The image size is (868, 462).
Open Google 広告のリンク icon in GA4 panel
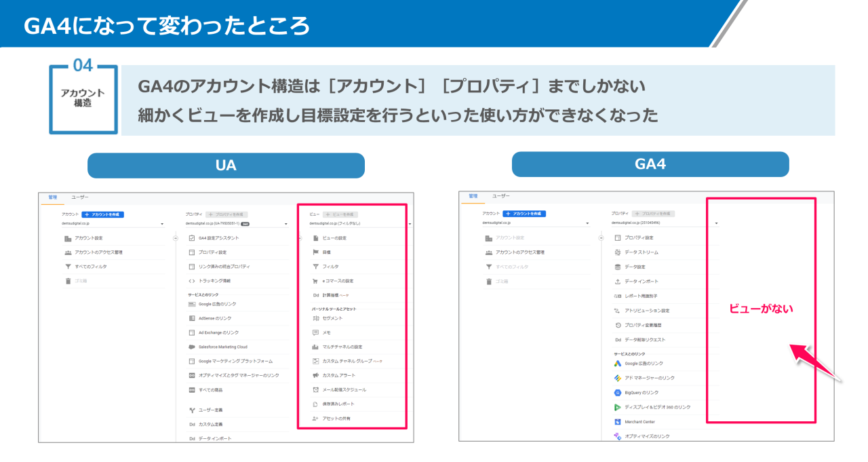point(617,362)
